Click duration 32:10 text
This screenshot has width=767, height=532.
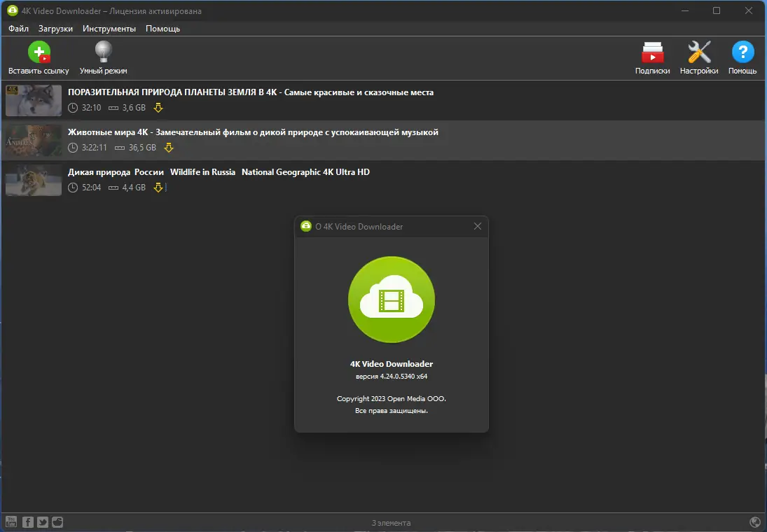tap(92, 108)
